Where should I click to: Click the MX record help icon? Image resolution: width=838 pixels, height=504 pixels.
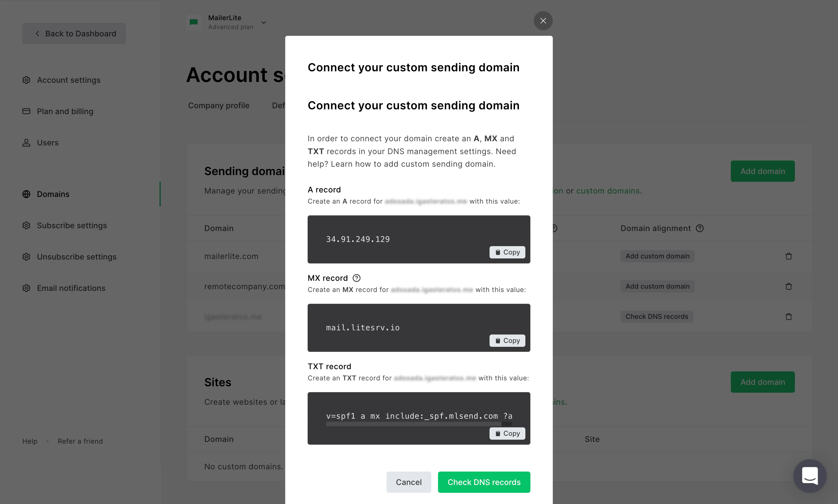(x=356, y=278)
